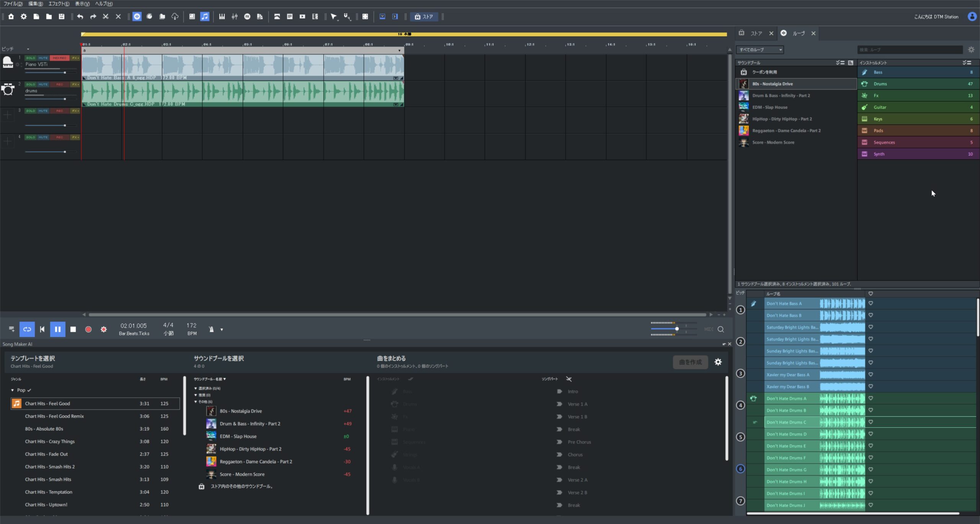Click the Song Maker AI music note icon
The height and width of the screenshot is (524, 980).
[x=206, y=16]
